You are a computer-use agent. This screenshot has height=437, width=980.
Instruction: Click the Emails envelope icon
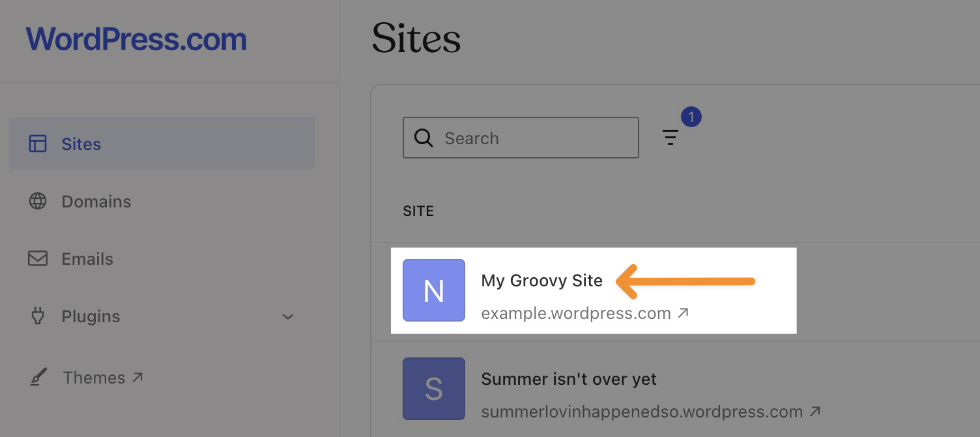tap(38, 259)
